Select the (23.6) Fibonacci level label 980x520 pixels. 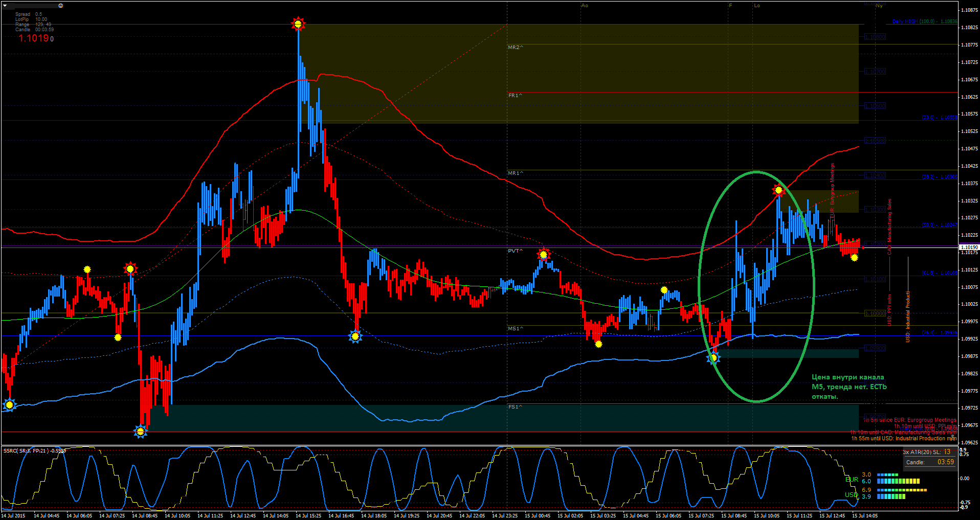939,118
